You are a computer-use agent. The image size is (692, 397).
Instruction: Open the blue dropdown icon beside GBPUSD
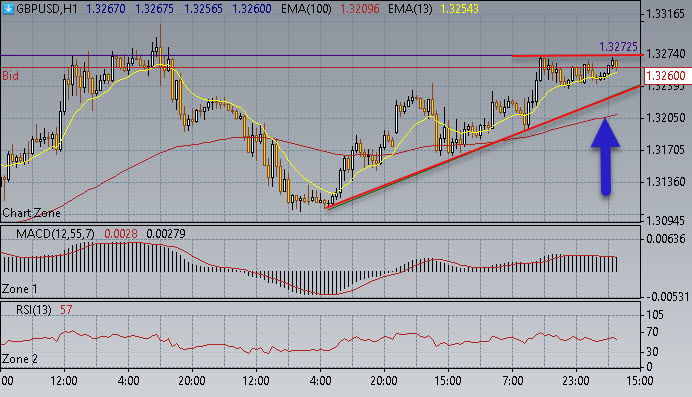pyautogui.click(x=8, y=8)
